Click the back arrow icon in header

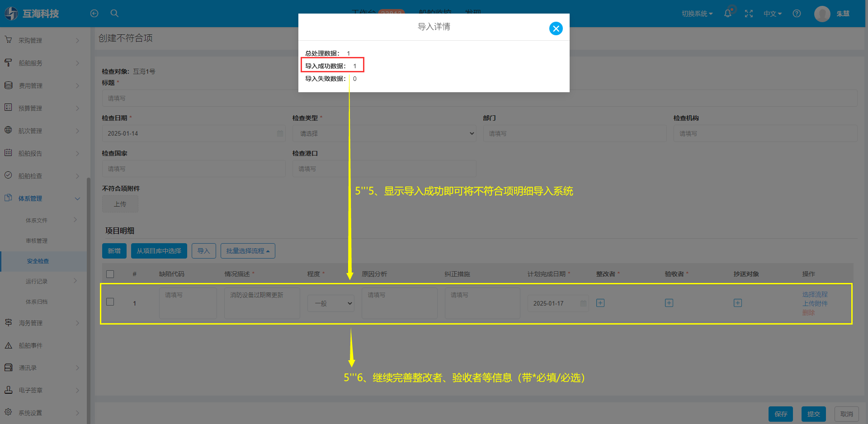(x=94, y=14)
